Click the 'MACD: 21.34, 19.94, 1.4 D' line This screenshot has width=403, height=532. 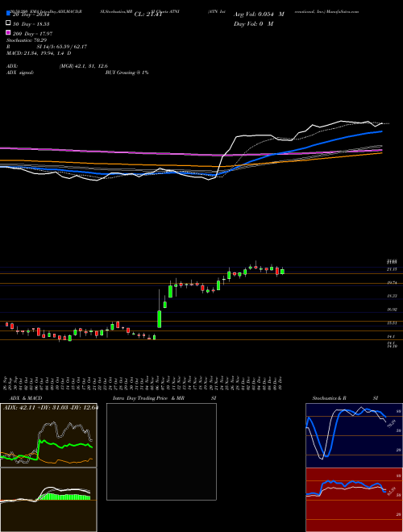pyautogui.click(x=39, y=53)
